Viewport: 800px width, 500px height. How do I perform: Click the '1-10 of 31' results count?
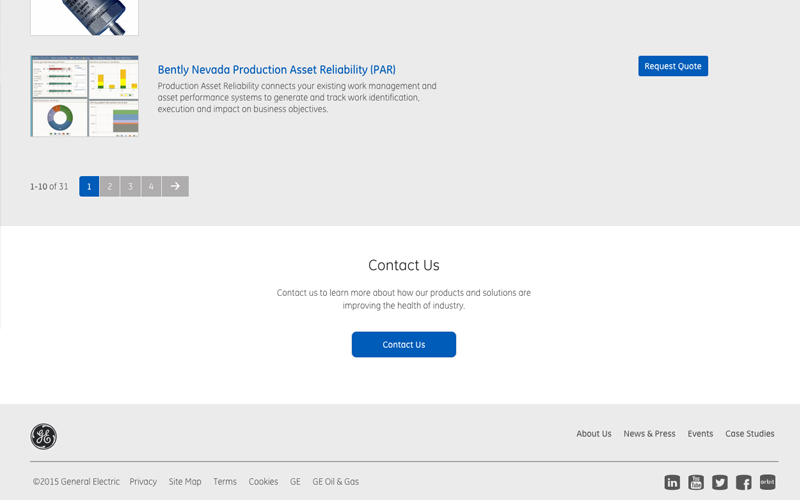click(49, 187)
